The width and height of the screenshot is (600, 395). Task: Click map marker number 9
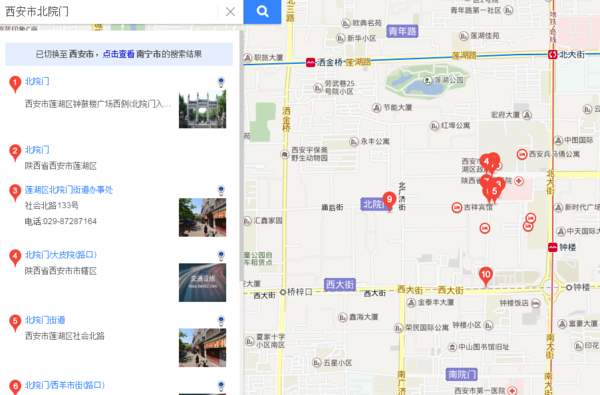click(389, 201)
